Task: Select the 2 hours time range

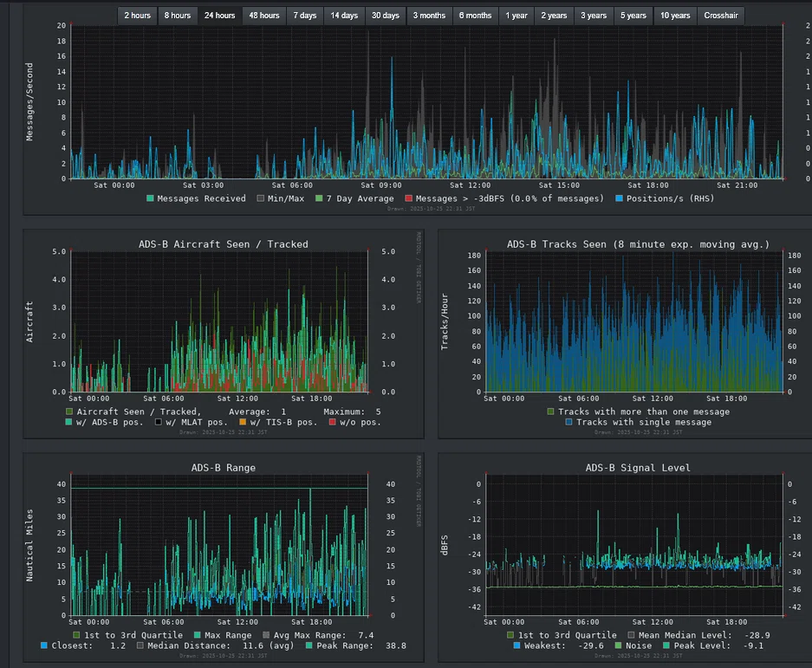Action: tap(137, 16)
